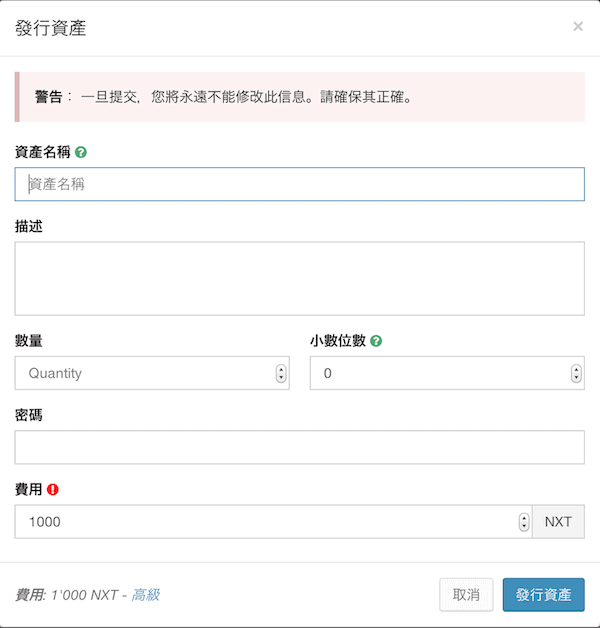Select the 費用 field containing 1000
The height and width of the screenshot is (628, 600).
[x=274, y=522]
